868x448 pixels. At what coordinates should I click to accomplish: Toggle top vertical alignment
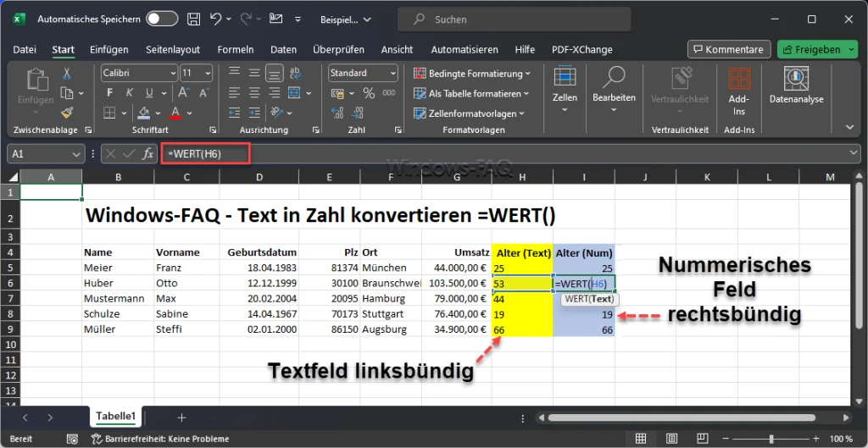pos(235,73)
